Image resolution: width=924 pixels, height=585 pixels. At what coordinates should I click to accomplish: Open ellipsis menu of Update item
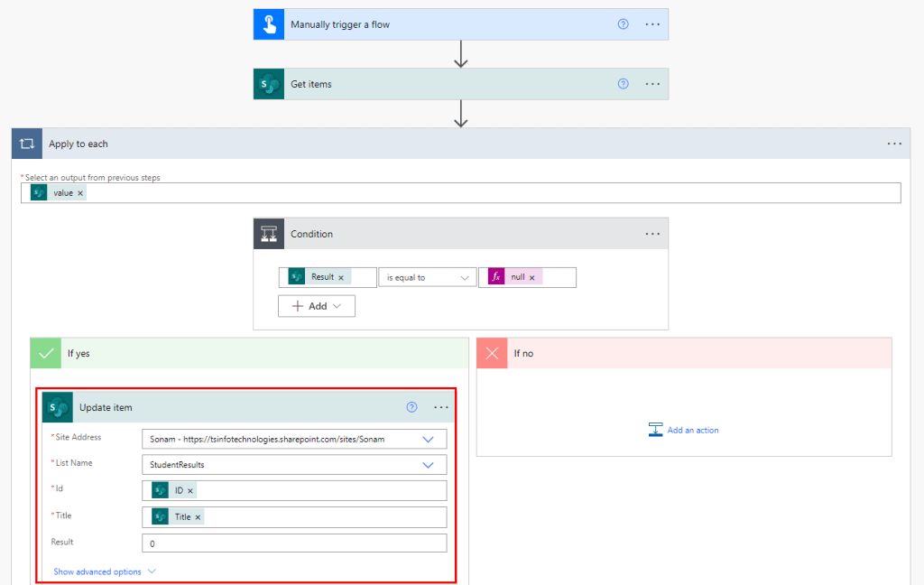click(x=440, y=407)
